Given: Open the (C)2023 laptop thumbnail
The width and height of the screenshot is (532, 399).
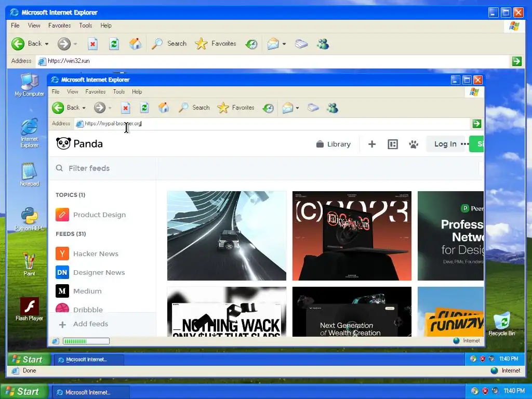Looking at the screenshot, I should (x=352, y=236).
